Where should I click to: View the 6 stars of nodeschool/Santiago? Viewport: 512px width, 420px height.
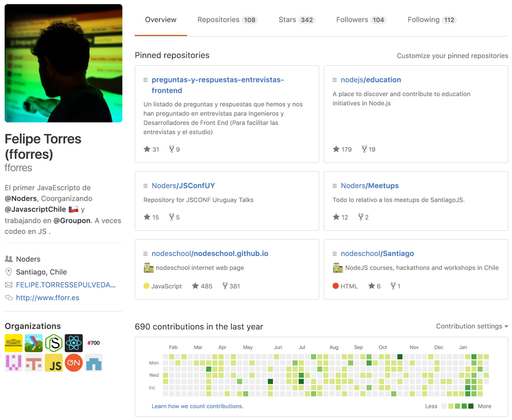coord(374,286)
